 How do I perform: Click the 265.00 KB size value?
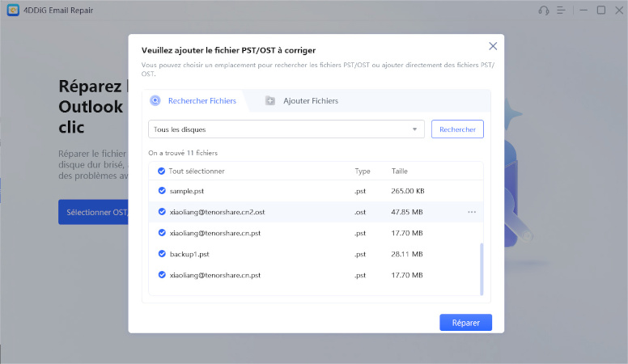tap(407, 191)
